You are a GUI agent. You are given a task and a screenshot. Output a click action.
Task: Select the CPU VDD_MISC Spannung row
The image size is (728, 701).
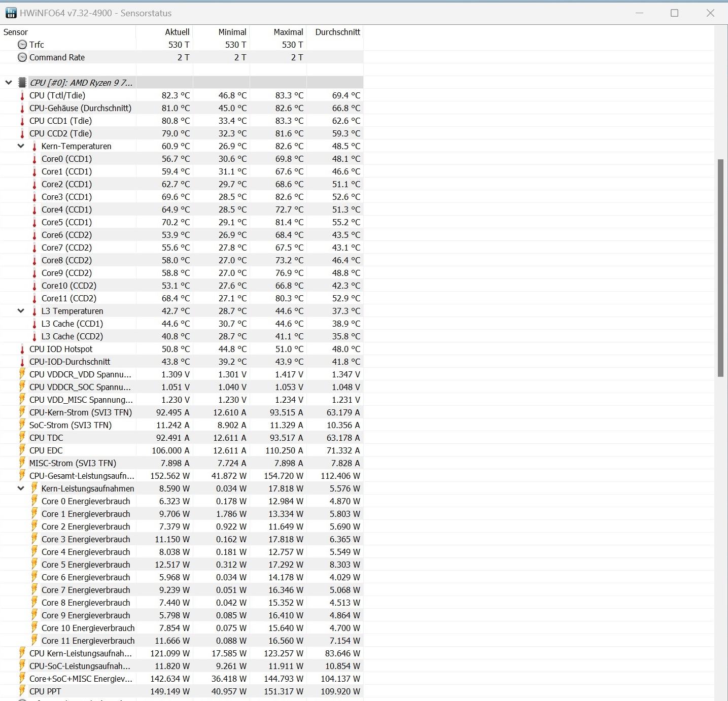click(x=182, y=400)
